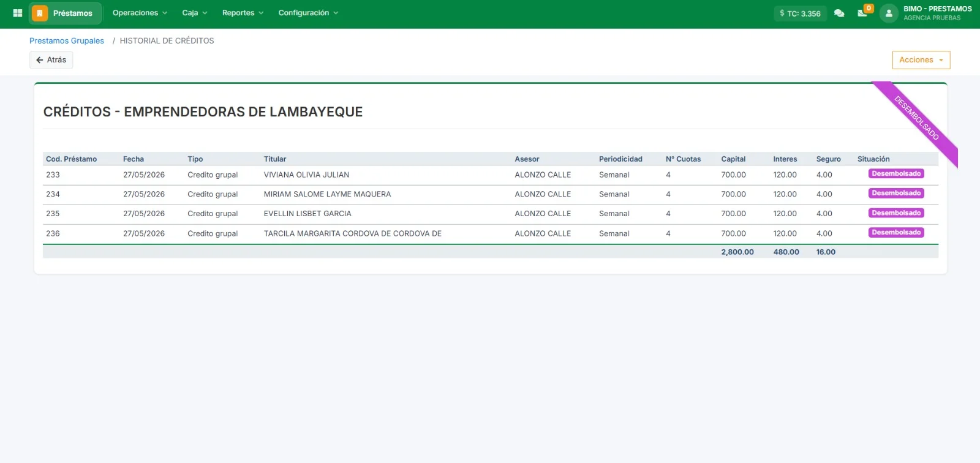Click the Periodicidad column header
Image resolution: width=980 pixels, height=463 pixels.
620,159
